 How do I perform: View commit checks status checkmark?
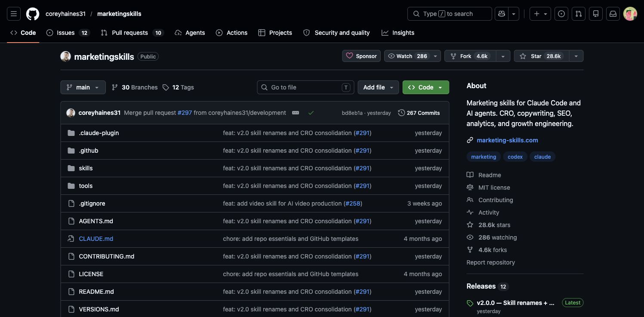click(311, 113)
